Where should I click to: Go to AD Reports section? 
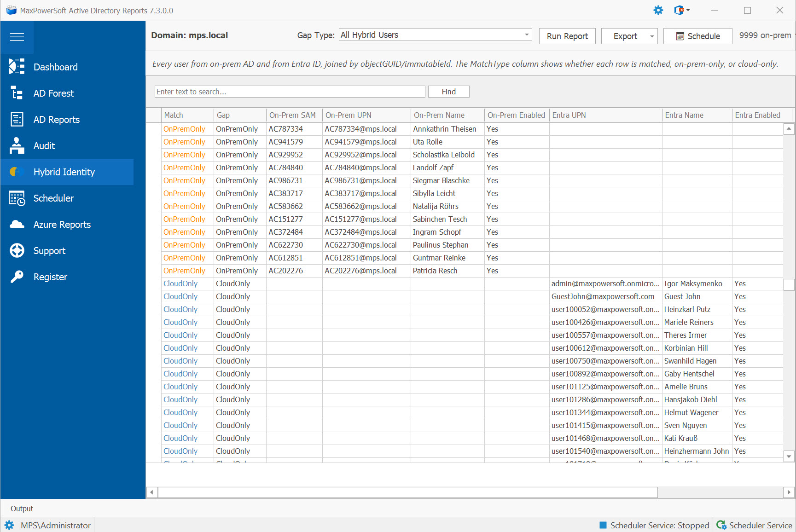pyautogui.click(x=57, y=120)
